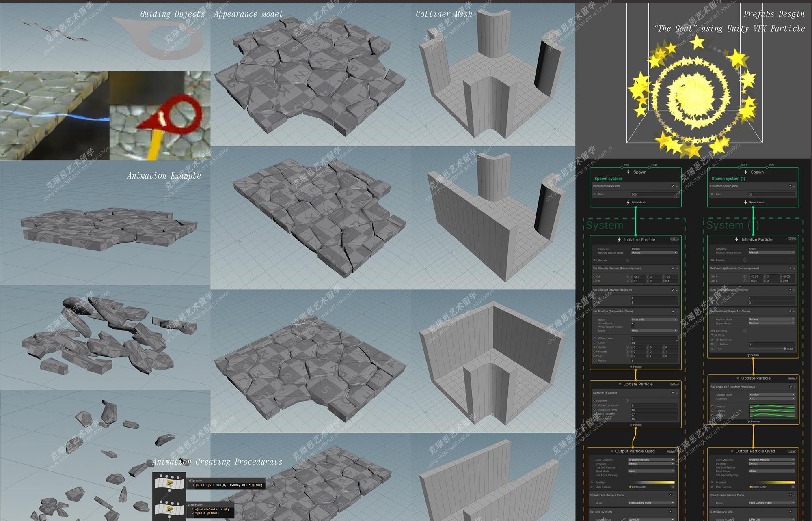Open the Angle_y green curve editor
The height and width of the screenshot is (521, 812).
[x=772, y=411]
